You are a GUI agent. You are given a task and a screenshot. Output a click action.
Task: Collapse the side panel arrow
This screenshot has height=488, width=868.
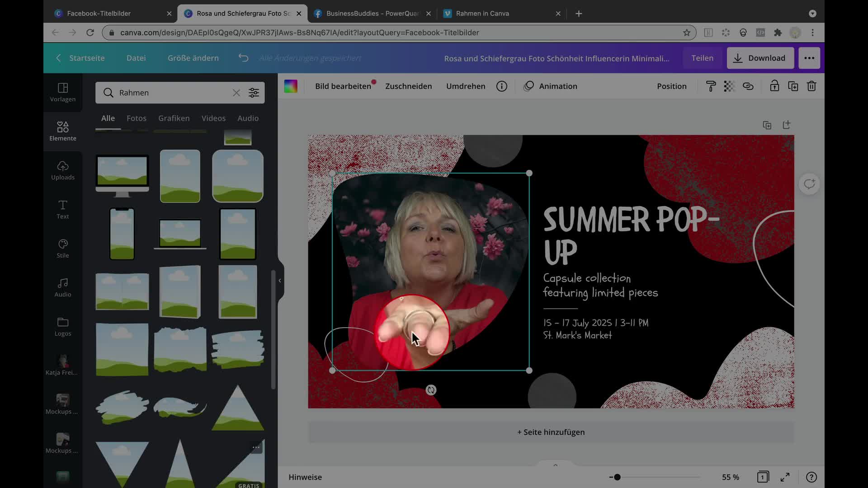click(280, 281)
